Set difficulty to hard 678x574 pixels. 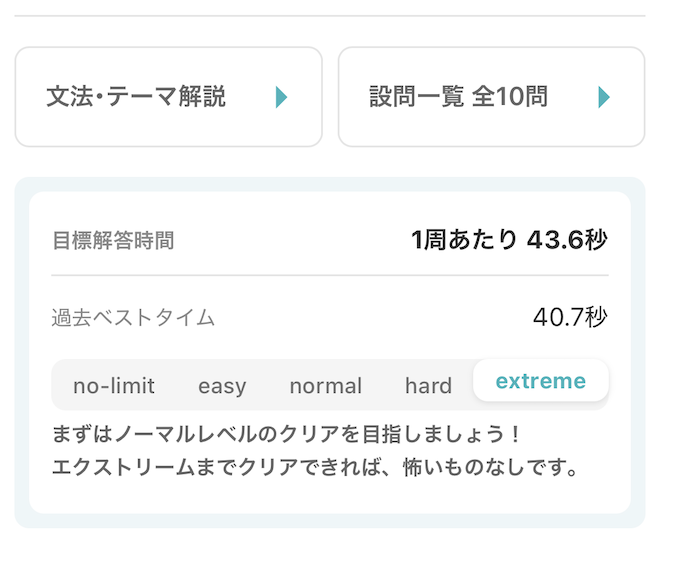428,386
